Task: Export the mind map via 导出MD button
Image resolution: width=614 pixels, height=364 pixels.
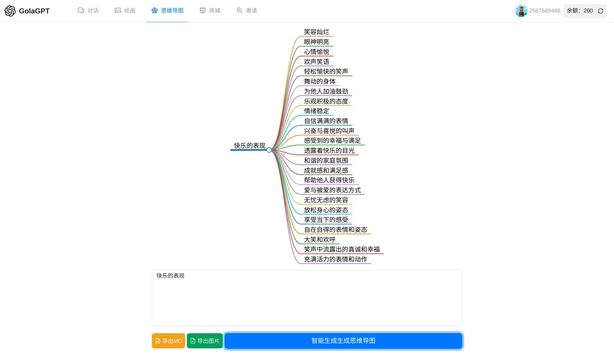Action: [169, 341]
